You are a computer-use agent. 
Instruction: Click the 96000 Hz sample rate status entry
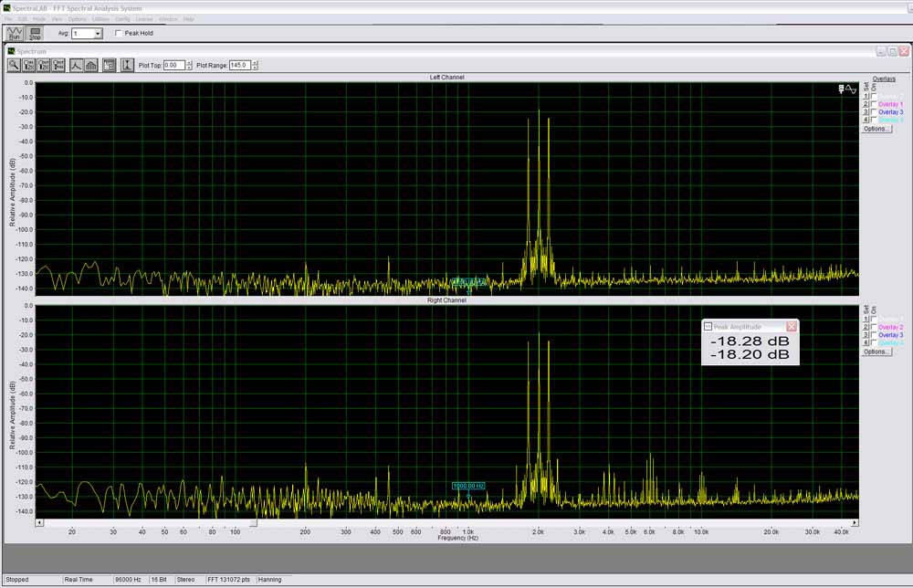[x=128, y=579]
